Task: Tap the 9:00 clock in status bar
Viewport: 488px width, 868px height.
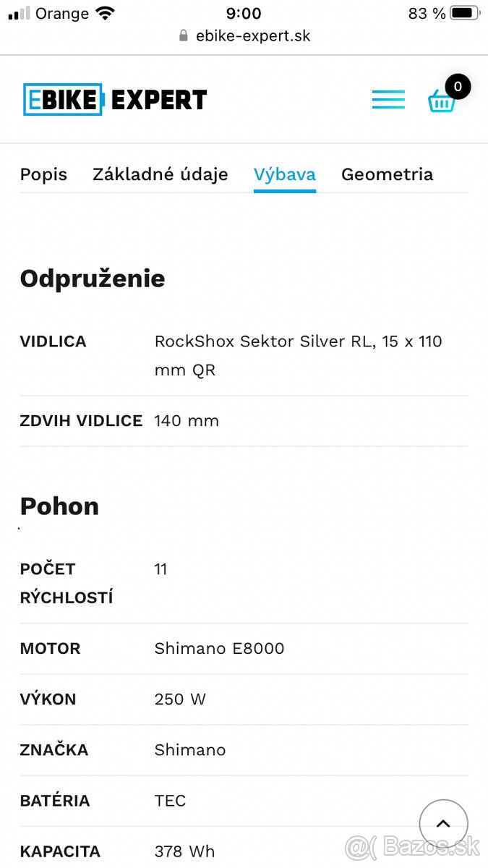Action: pos(244,13)
